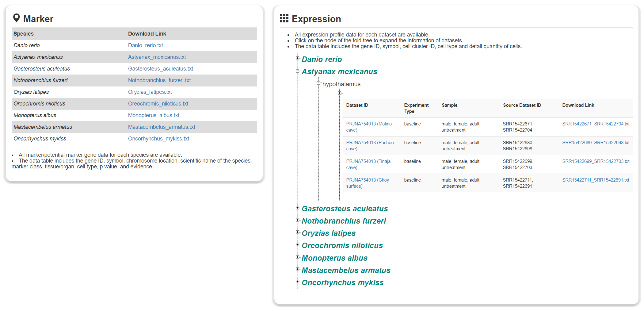
Task: Collapse the hypothalamus node
Action: [x=318, y=83]
